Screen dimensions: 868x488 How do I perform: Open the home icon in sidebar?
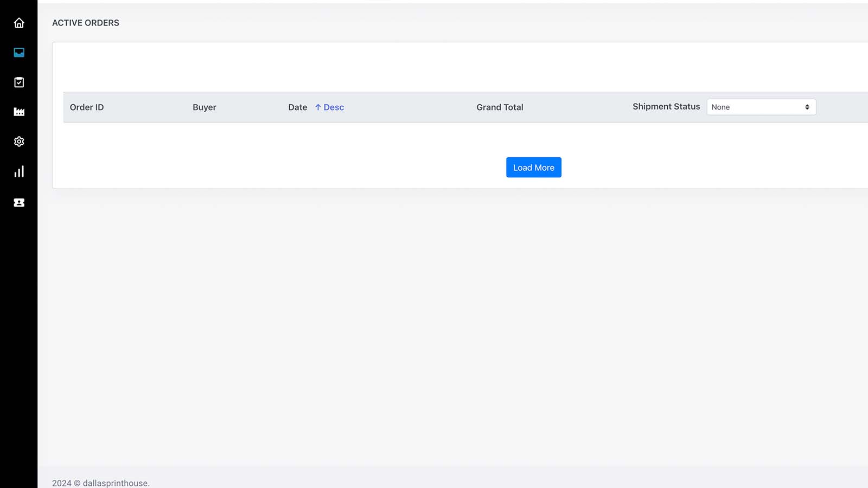coord(19,23)
